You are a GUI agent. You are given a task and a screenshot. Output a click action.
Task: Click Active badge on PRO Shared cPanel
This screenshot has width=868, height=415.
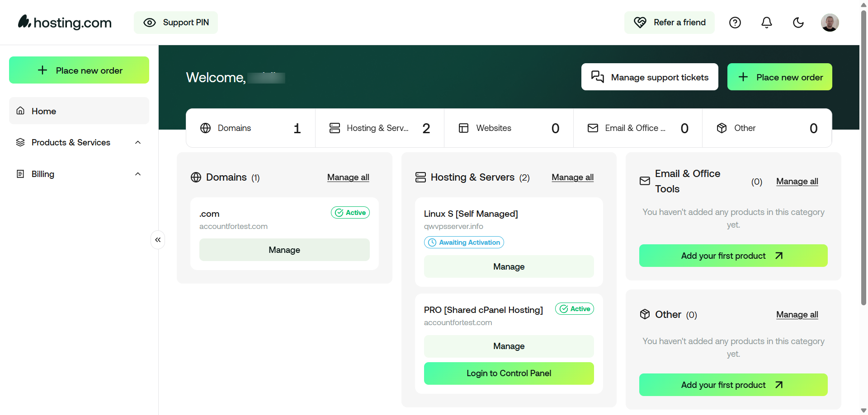point(575,309)
